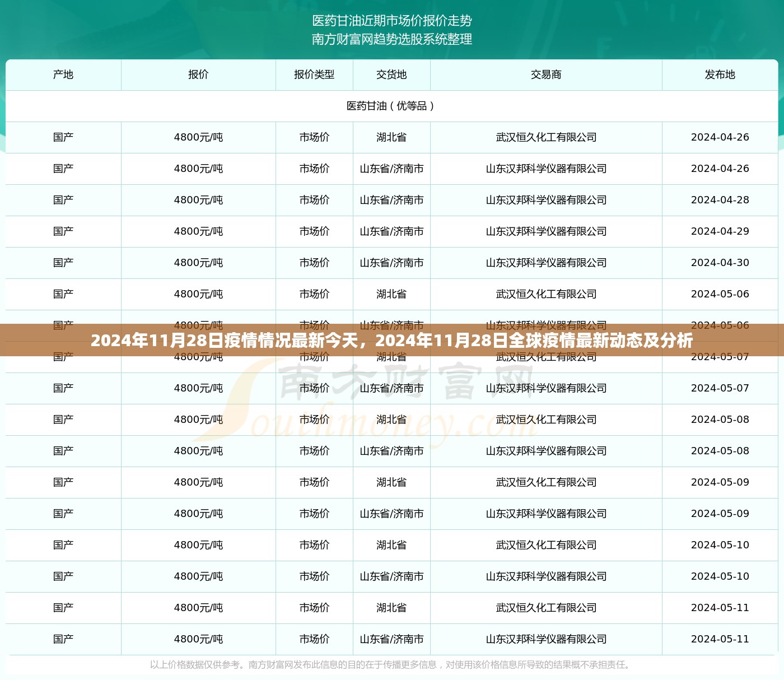Click the 发布地 column header
The height and width of the screenshot is (680, 784).
pos(720,74)
